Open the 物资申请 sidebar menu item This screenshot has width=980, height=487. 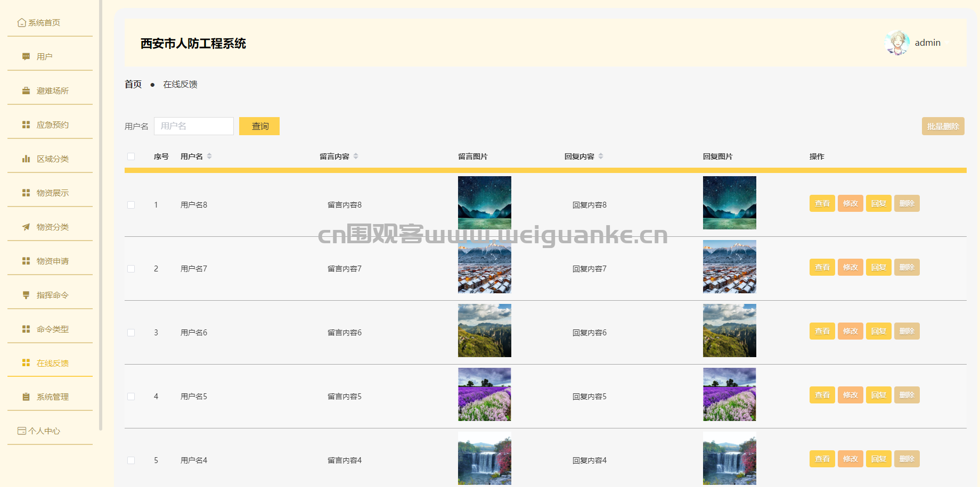pyautogui.click(x=52, y=261)
